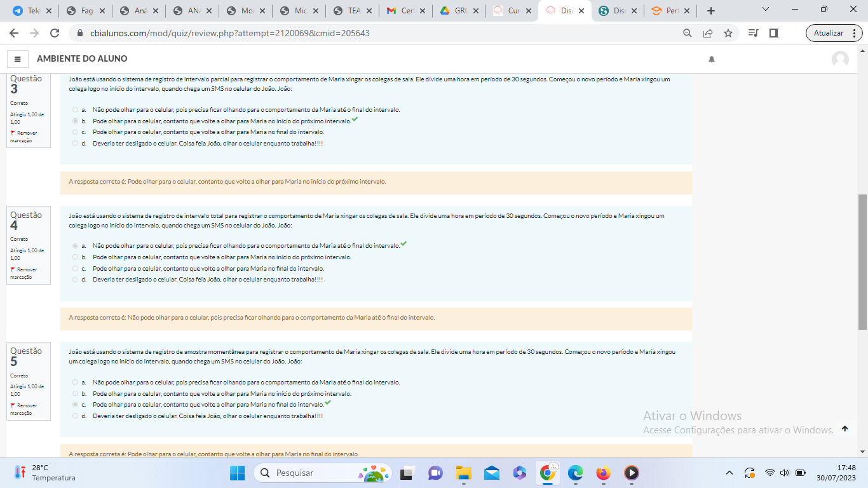The image size is (868, 488).
Task: Select option b in Questão 4
Action: pyautogui.click(x=75, y=257)
